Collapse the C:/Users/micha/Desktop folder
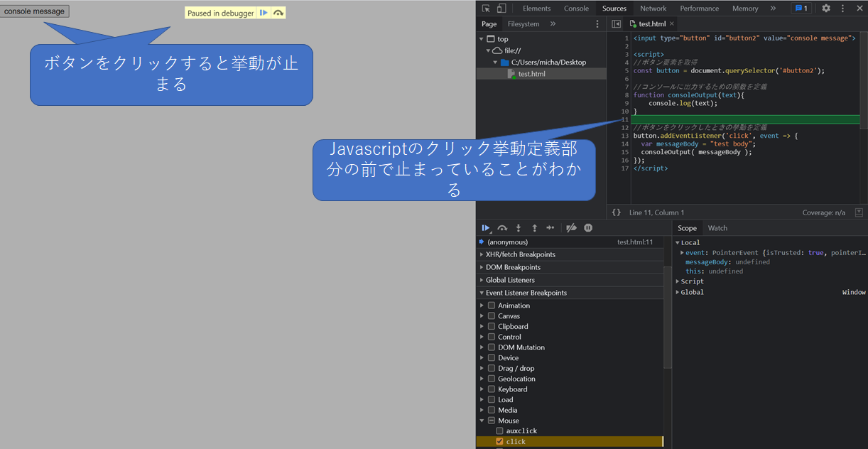 click(x=496, y=63)
